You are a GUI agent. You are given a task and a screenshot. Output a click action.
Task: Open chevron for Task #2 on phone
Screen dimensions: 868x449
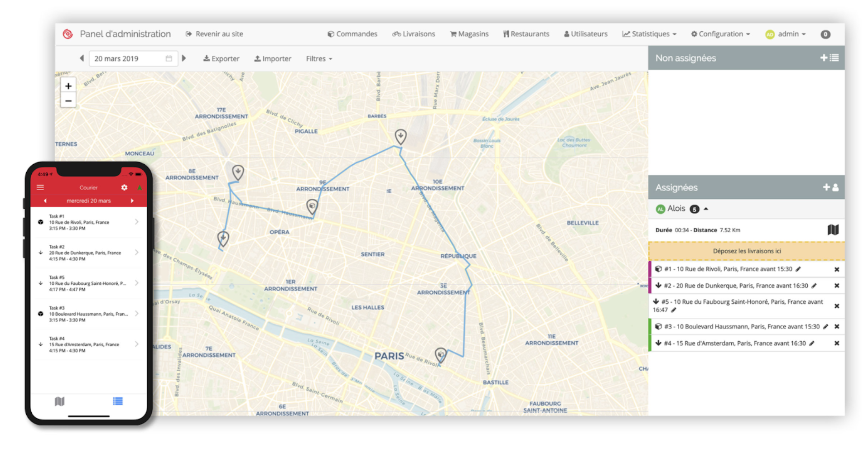tap(137, 253)
